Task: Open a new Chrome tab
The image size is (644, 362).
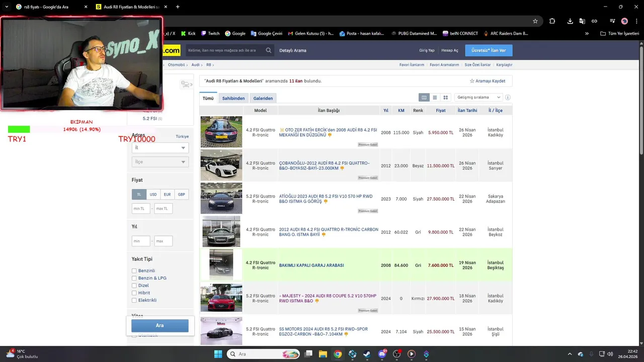Action: point(178,7)
